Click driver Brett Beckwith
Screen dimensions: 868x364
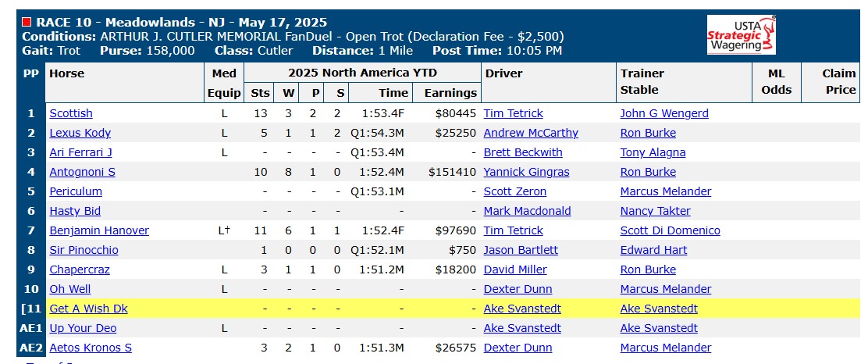[x=523, y=152]
